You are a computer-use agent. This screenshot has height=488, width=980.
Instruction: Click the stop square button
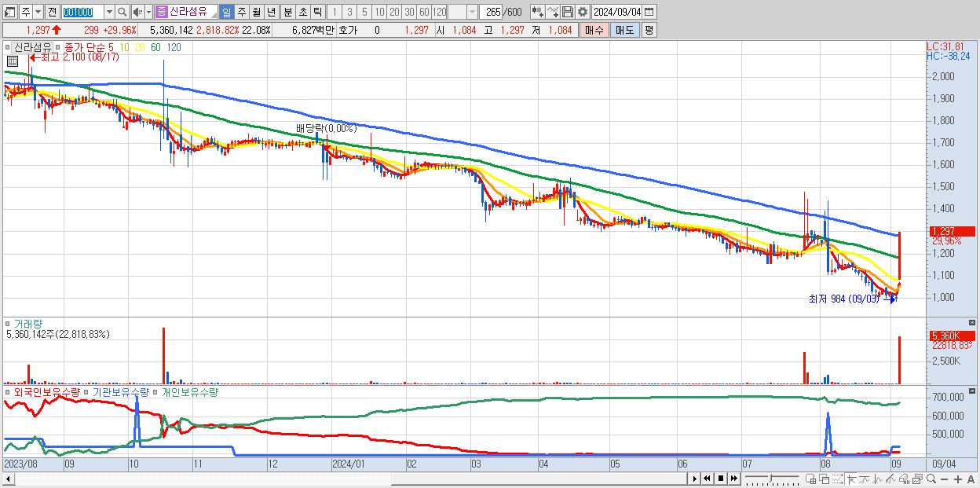coord(721,479)
